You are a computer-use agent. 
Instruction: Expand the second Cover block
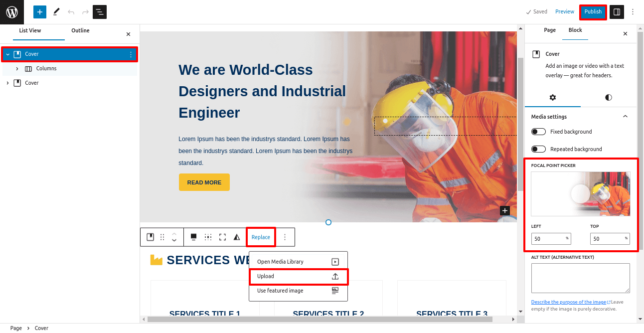point(7,83)
